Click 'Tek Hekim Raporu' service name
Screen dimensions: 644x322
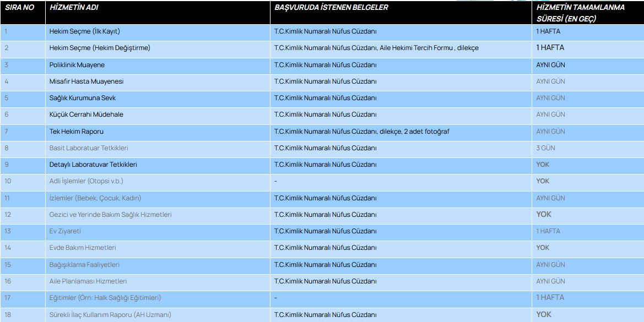click(x=76, y=132)
